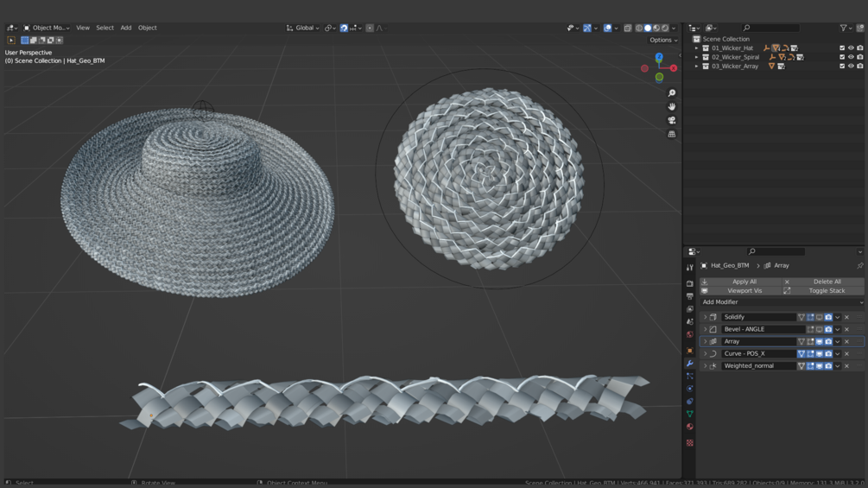Expand the Bevel - ANGLE modifier panel
Screen dimensions: 868x488
pyautogui.click(x=705, y=329)
